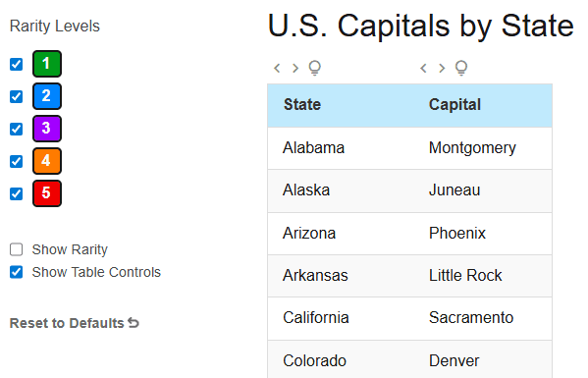Click the orange rarity 4 badge
The height and width of the screenshot is (378, 588).
click(47, 161)
